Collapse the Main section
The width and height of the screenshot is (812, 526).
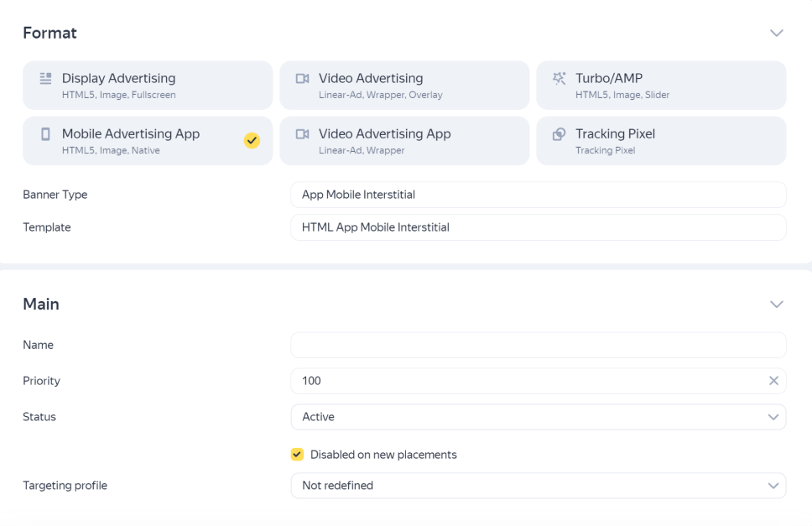click(x=776, y=305)
